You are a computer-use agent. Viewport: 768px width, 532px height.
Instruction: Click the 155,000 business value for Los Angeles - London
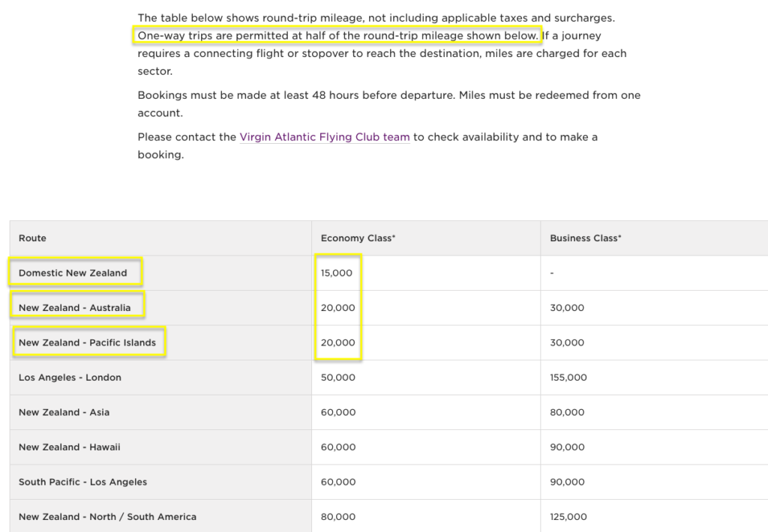point(568,378)
